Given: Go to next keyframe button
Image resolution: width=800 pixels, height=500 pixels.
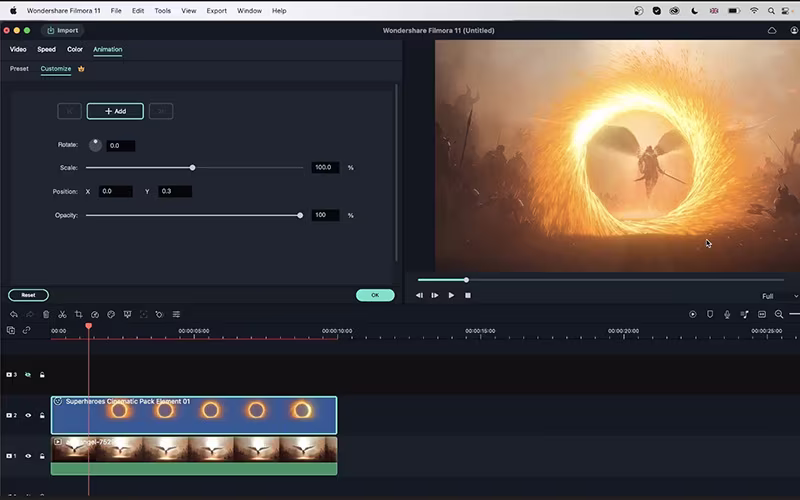Looking at the screenshot, I should [161, 111].
